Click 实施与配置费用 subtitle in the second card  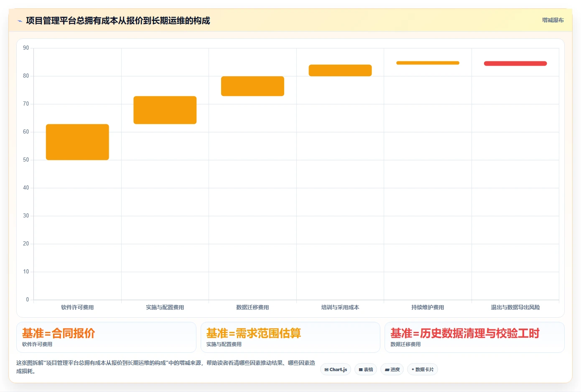point(224,344)
